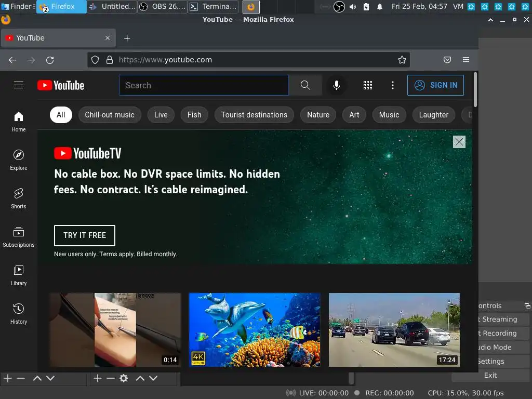
Task: Click TRY IT FREE button
Action: [85, 235]
